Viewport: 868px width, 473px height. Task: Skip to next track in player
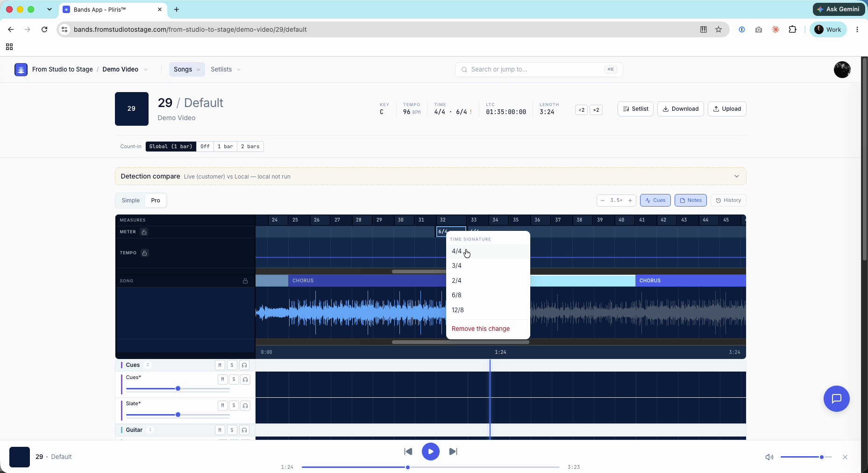453,451
